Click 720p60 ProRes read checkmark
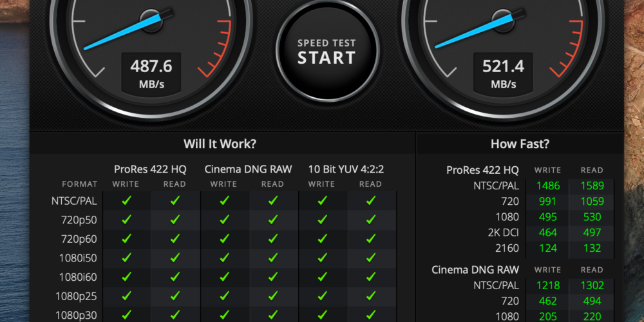This screenshot has height=322, width=644. click(x=175, y=239)
